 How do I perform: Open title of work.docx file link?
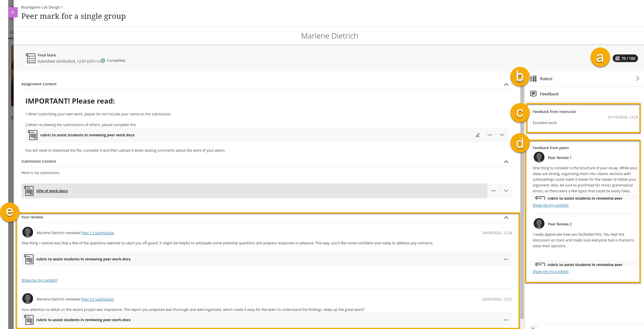click(52, 191)
